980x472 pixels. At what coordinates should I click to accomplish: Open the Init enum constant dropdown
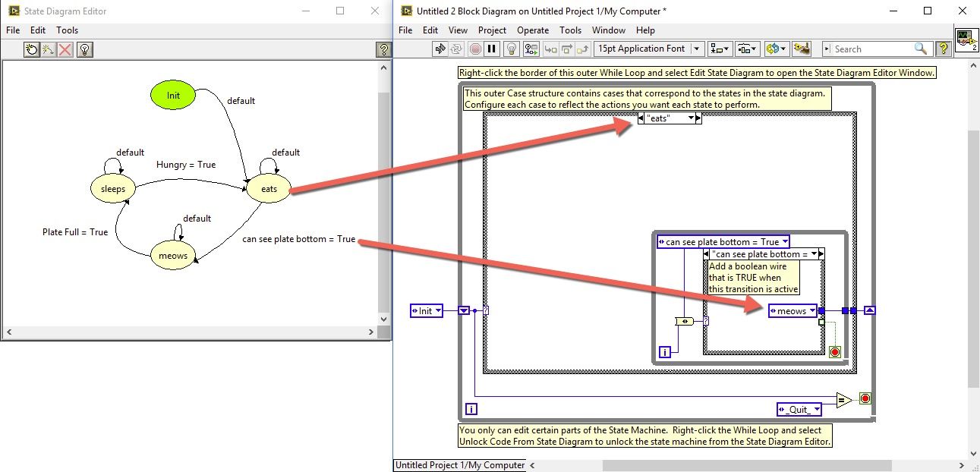(437, 311)
